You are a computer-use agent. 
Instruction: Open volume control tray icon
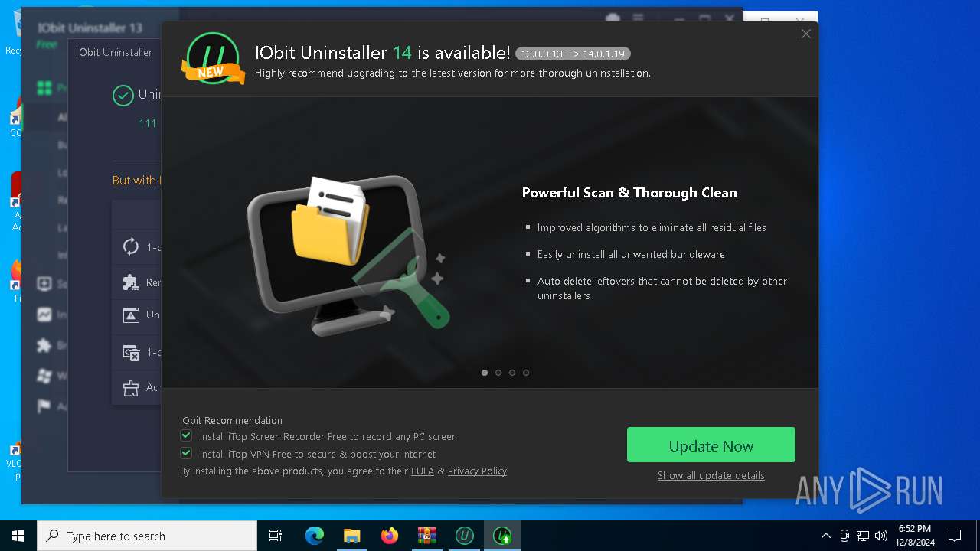(880, 536)
